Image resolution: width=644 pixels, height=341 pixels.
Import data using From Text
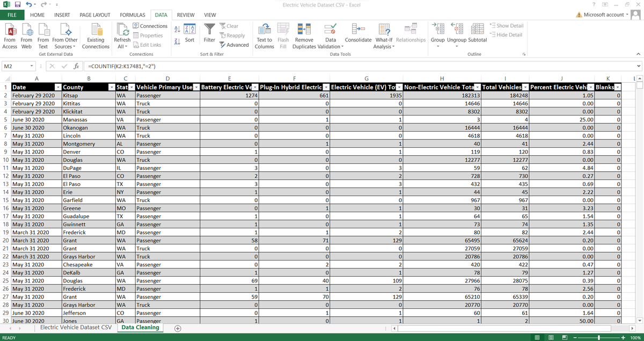coord(43,37)
